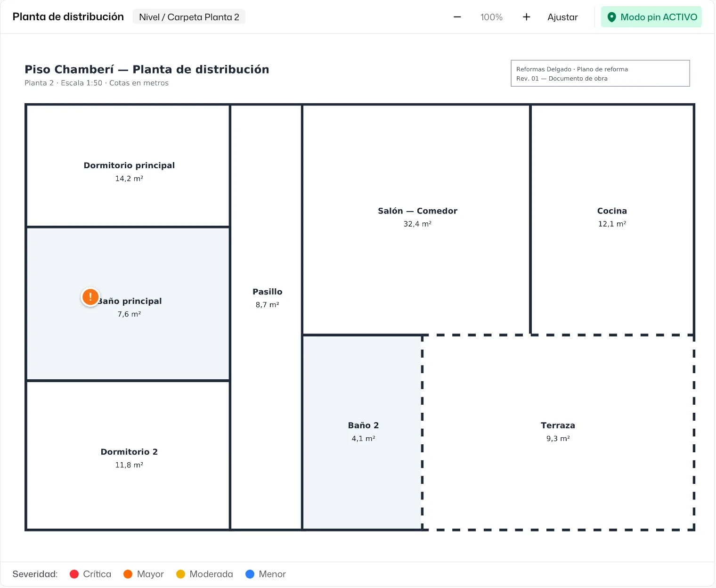716x588 pixels.
Task: Click the Cocina room label
Action: [612, 211]
